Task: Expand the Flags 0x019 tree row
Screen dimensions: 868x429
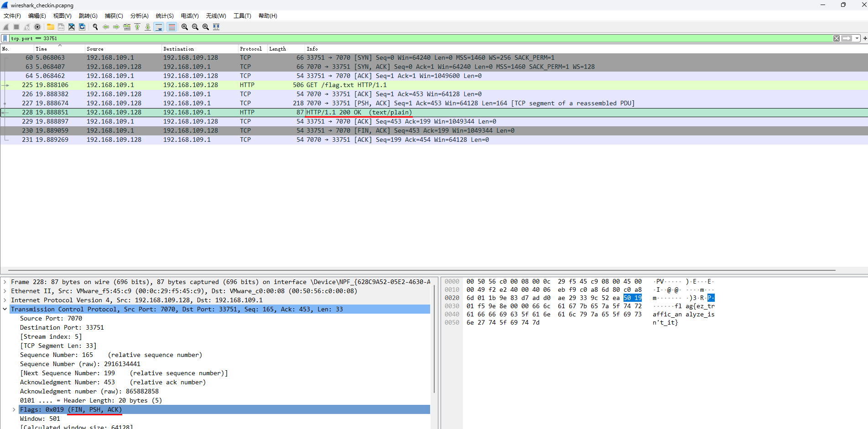Action: tap(14, 409)
